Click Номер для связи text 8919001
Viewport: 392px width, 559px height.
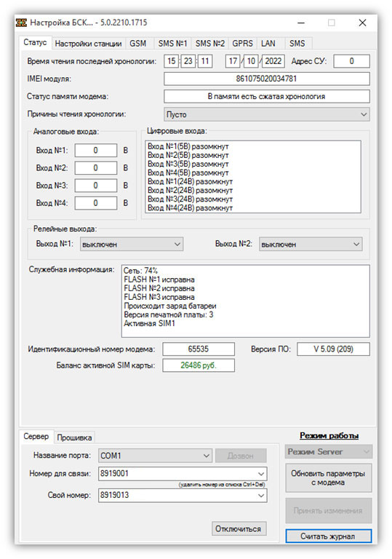click(x=114, y=474)
